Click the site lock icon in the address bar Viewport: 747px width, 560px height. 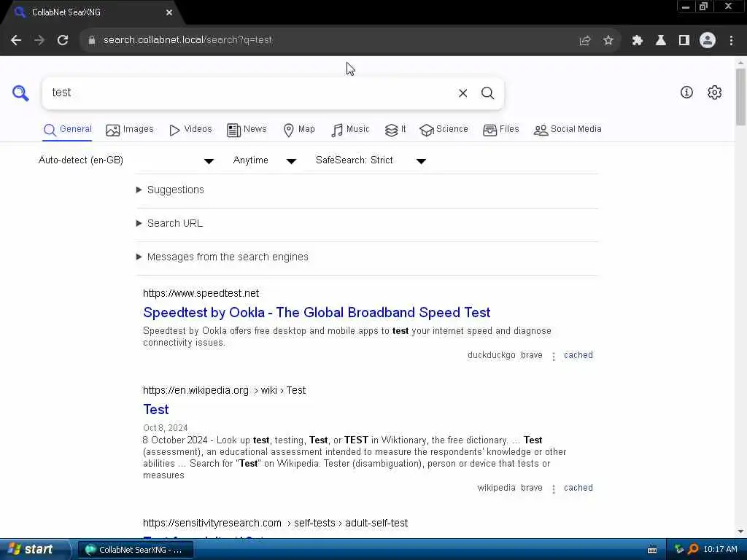pyautogui.click(x=91, y=40)
